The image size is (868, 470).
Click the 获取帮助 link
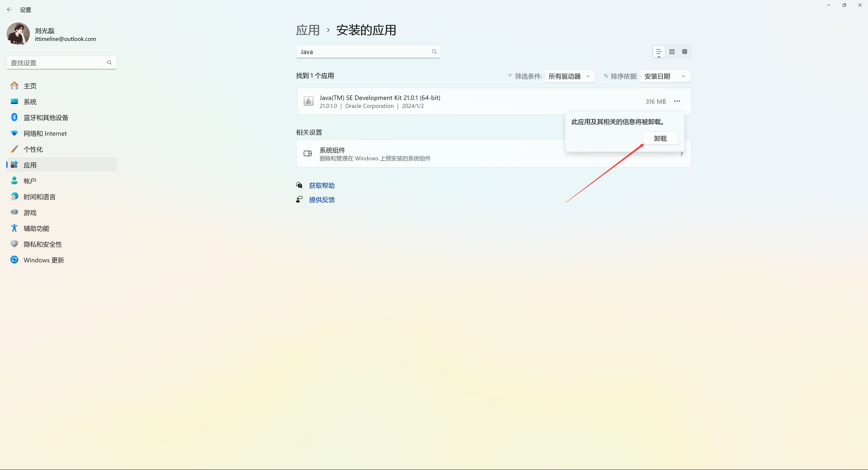point(322,185)
